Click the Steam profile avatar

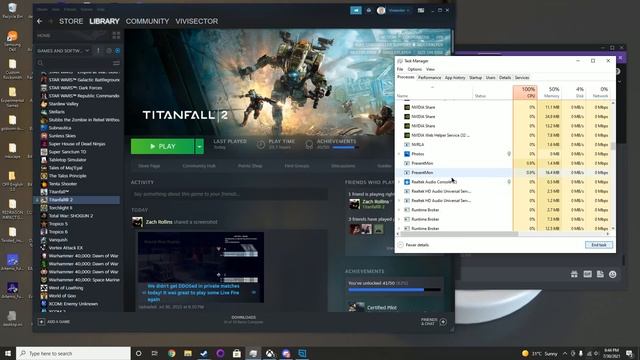381,10
